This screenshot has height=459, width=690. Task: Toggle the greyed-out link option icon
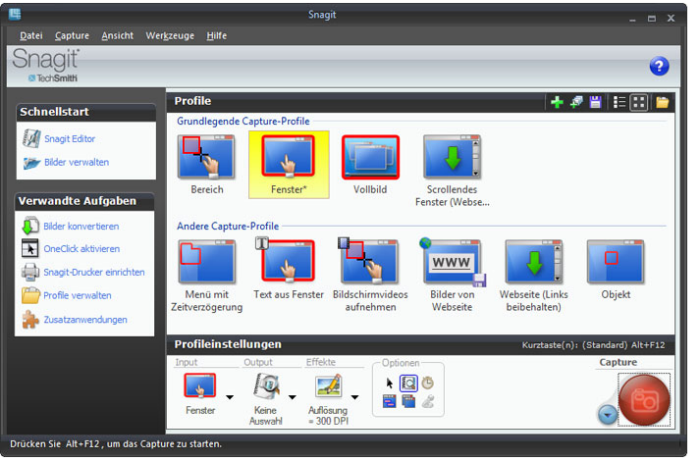coord(428,401)
